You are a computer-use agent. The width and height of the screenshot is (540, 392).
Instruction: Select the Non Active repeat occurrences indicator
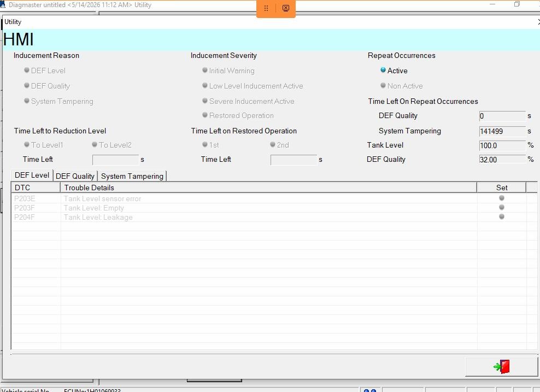pos(383,85)
